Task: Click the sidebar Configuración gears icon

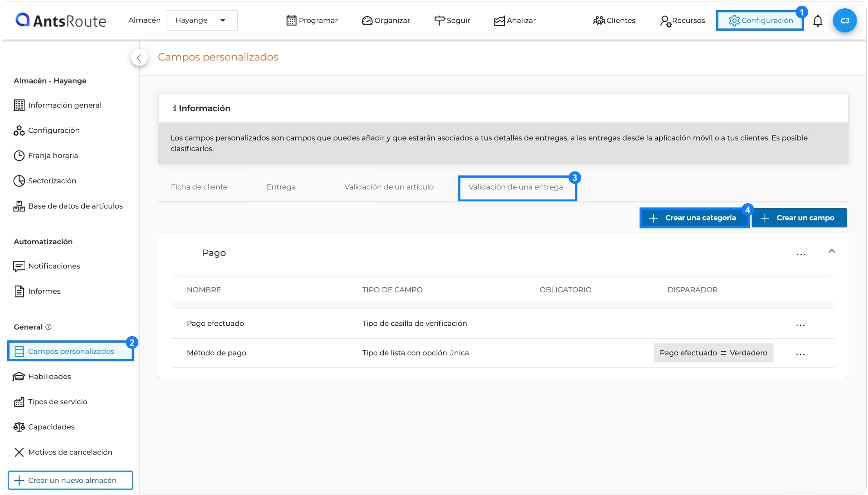Action: pyautogui.click(x=19, y=130)
